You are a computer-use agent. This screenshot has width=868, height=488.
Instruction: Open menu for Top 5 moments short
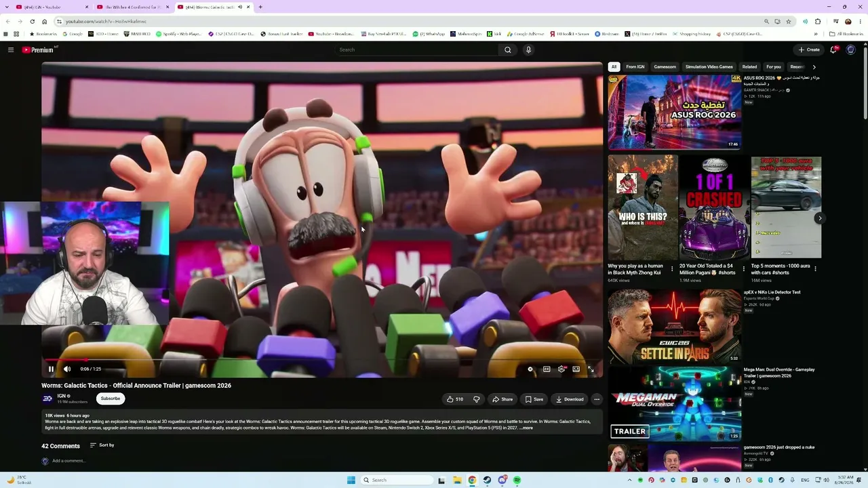tap(815, 269)
